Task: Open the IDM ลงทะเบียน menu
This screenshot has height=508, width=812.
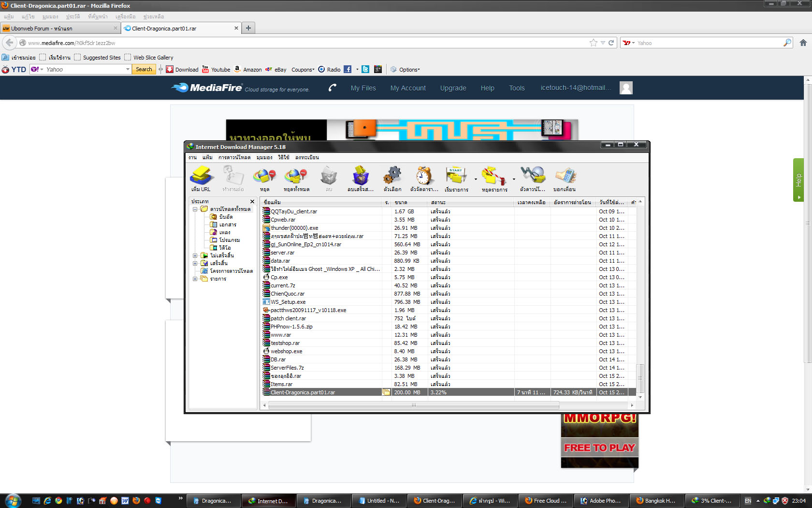Action: (307, 158)
